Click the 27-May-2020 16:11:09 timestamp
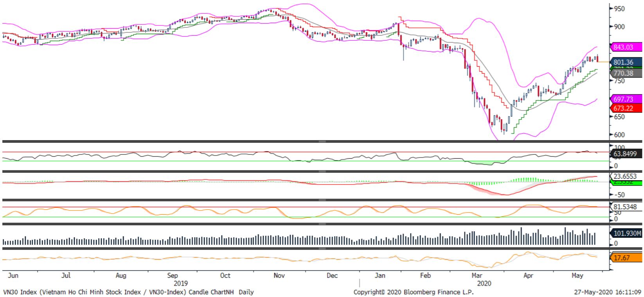 (608, 292)
